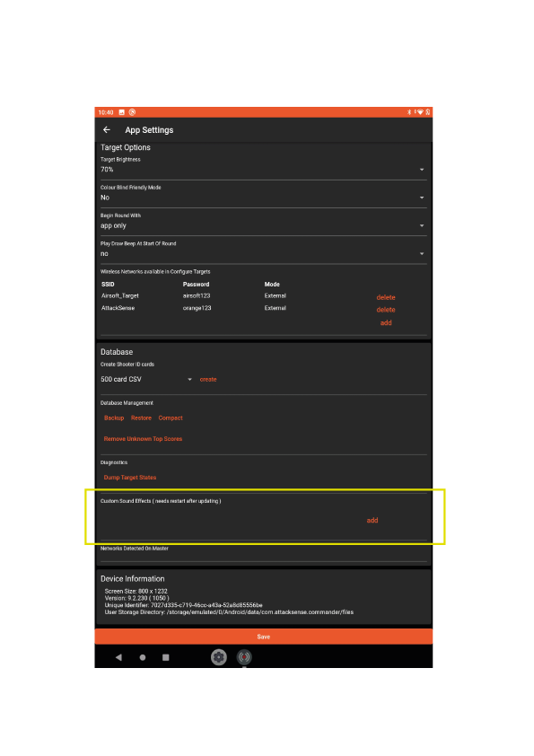
Task: Select the Password column header
Action: [197, 285]
